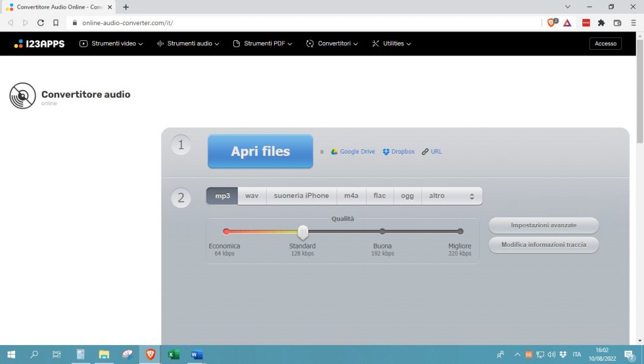Select mp3 as output format
The image size is (644, 364).
[x=221, y=195]
